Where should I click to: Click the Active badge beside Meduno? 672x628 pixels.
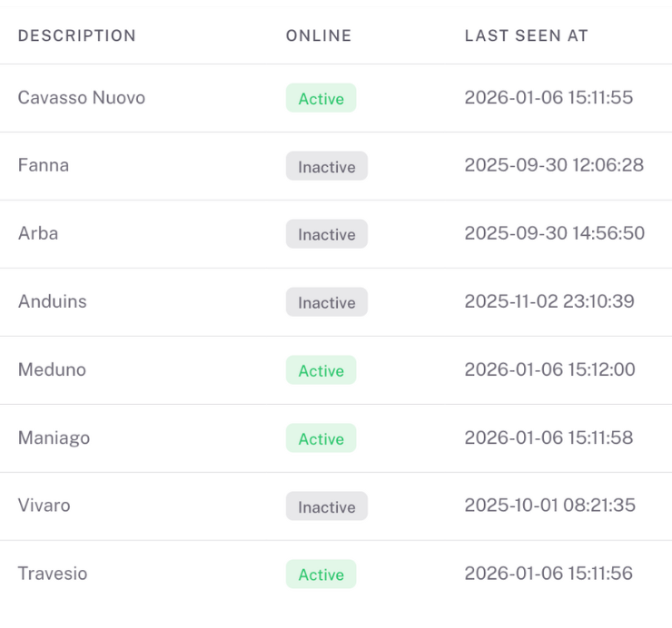(321, 370)
